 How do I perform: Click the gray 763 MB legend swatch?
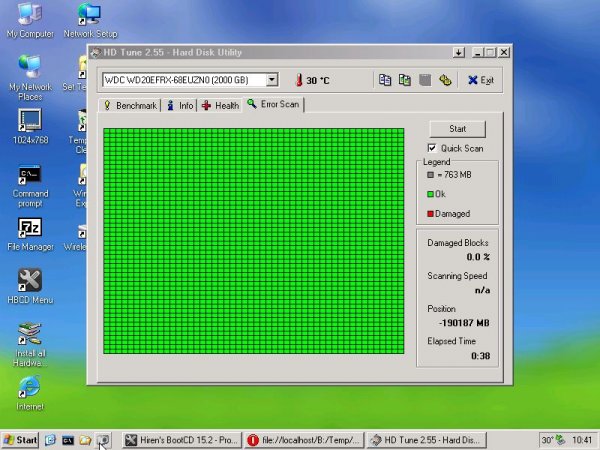pos(430,175)
